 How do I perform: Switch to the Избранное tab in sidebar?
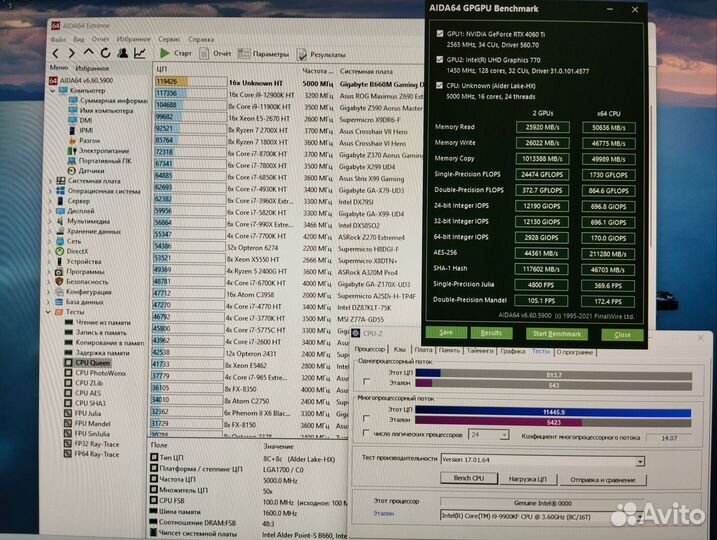92,68
